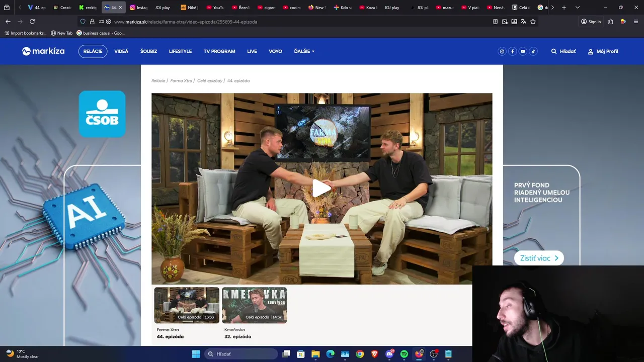Open Brave browser from taskbar
The width and height of the screenshot is (644, 362).
coord(374,354)
